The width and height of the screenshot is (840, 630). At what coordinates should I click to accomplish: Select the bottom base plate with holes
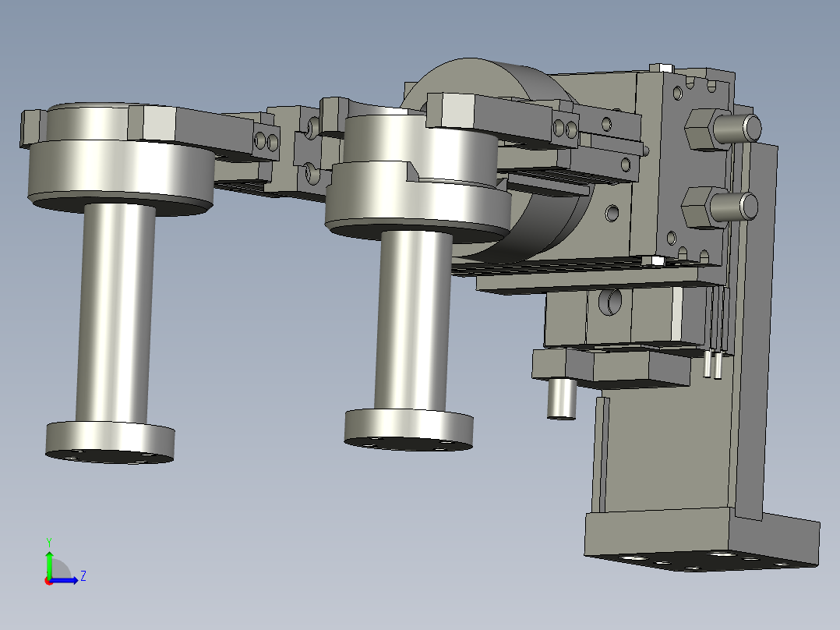click(702, 540)
